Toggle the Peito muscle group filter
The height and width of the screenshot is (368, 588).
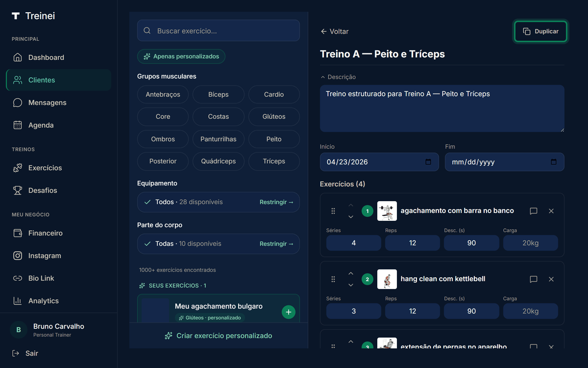pyautogui.click(x=274, y=139)
